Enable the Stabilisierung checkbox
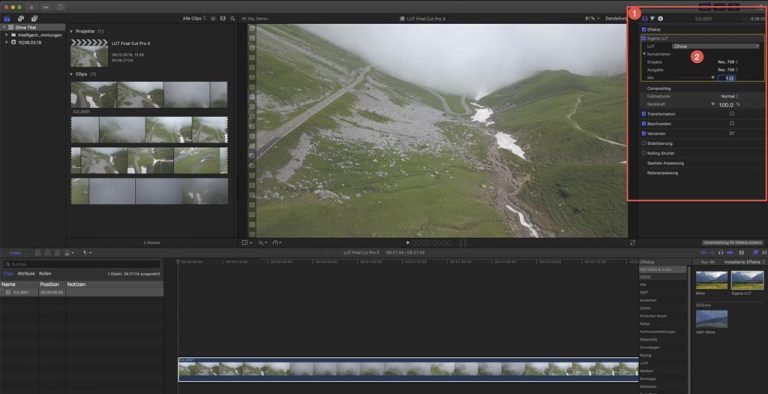768x394 pixels. [644, 144]
